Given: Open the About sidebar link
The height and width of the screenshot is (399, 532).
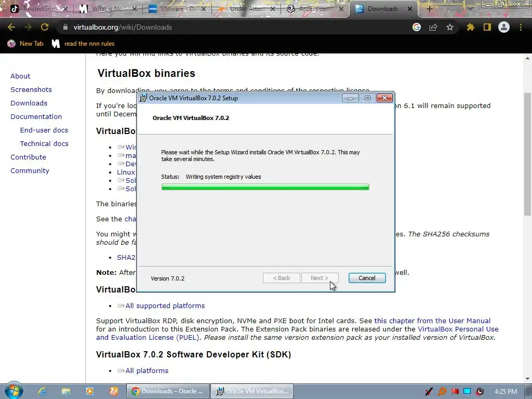Looking at the screenshot, I should 20,76.
